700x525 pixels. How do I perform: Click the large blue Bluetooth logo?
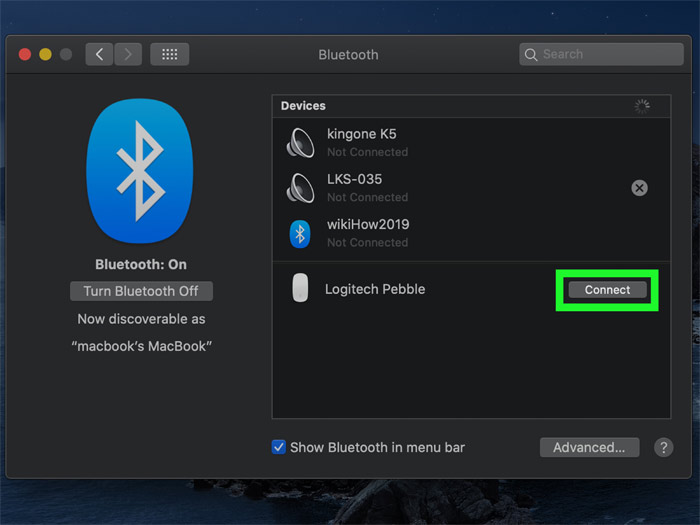(x=140, y=170)
